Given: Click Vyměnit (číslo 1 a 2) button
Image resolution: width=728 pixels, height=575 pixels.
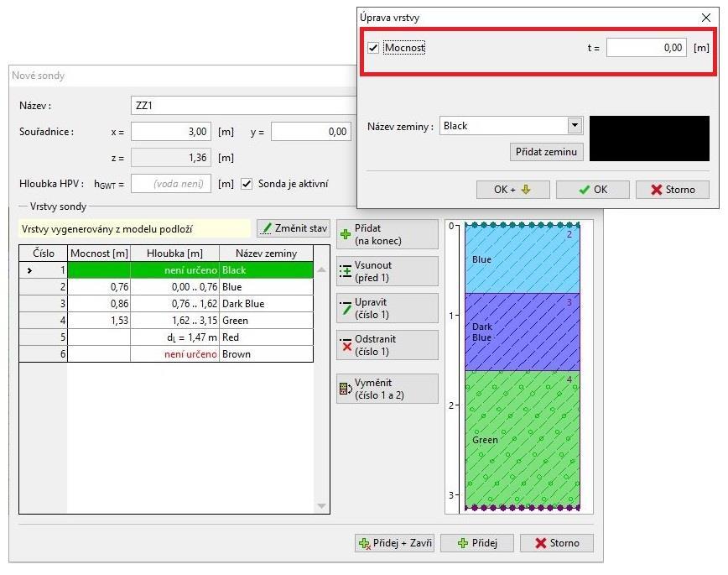Looking at the screenshot, I should [387, 389].
